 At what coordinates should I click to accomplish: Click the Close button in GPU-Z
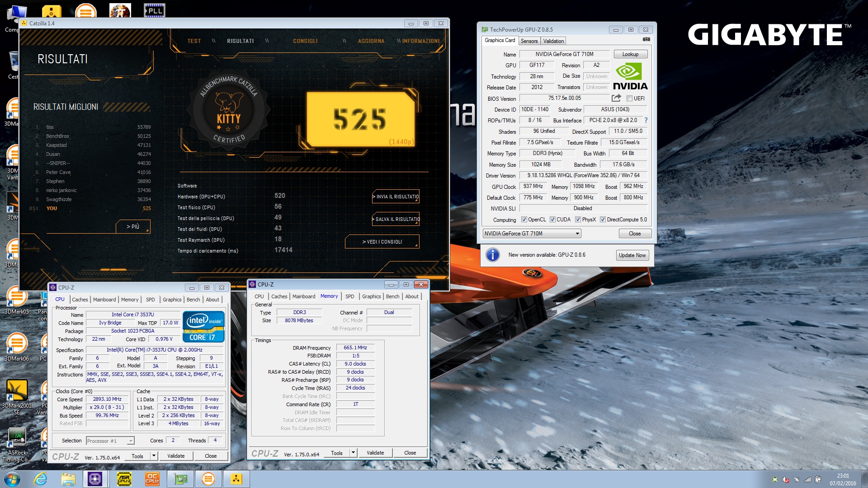(x=635, y=234)
